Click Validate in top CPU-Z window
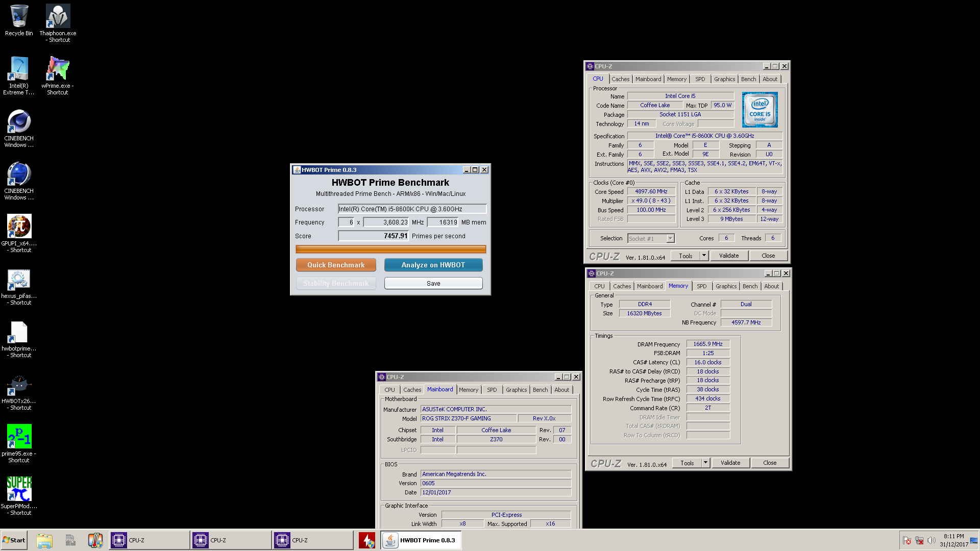Screen dimensions: 980x551 click(729, 256)
